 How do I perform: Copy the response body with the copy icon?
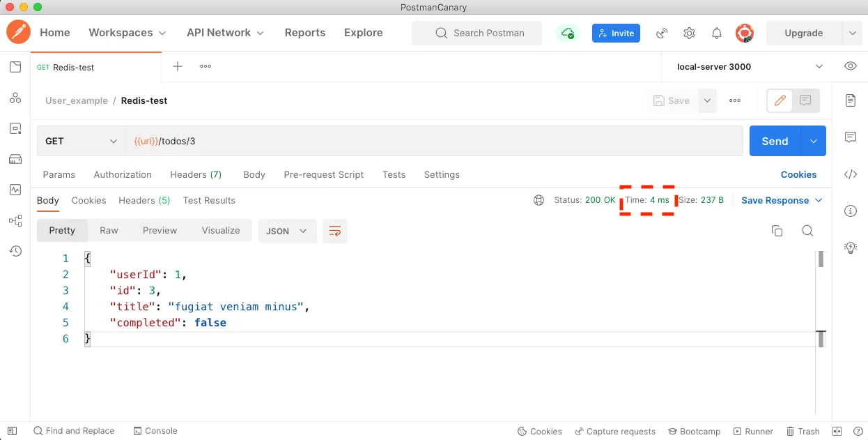click(777, 231)
